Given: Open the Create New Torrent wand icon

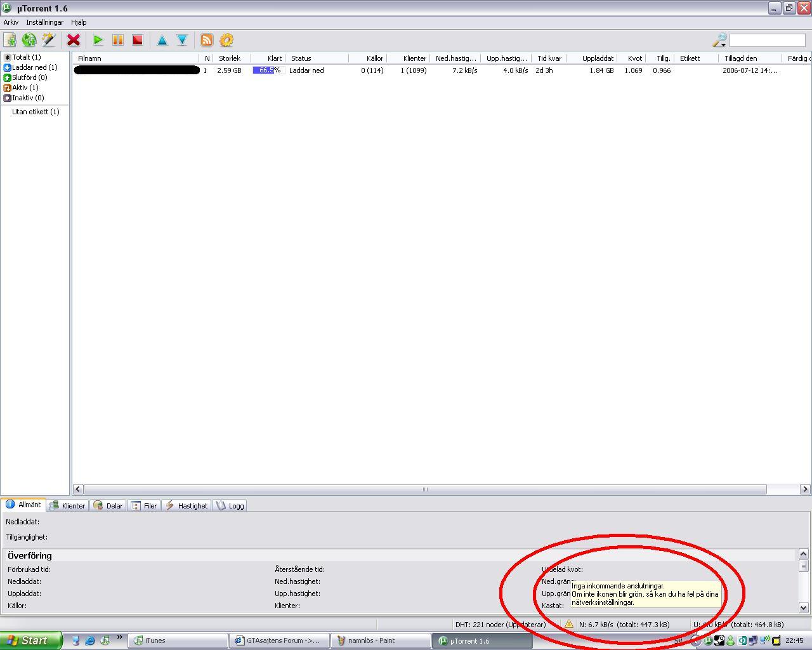Looking at the screenshot, I should click(48, 40).
